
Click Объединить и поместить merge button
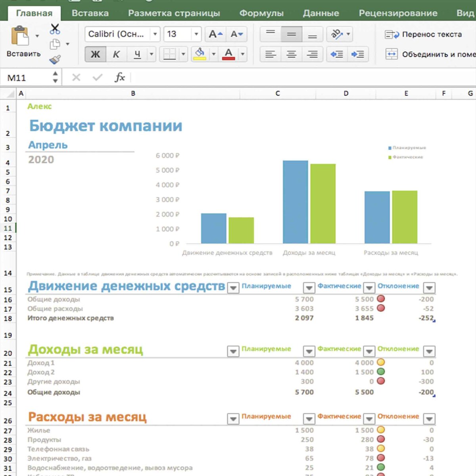click(x=430, y=54)
